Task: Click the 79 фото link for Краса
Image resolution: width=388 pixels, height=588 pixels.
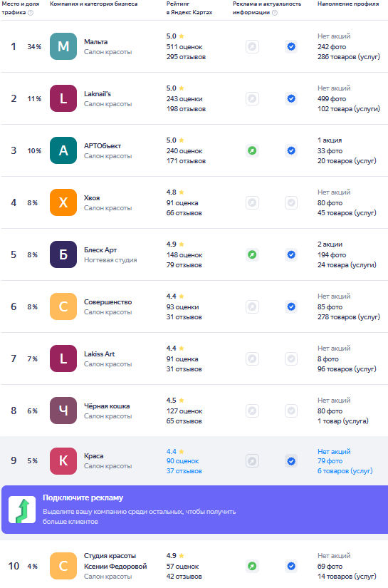Action: (x=330, y=461)
